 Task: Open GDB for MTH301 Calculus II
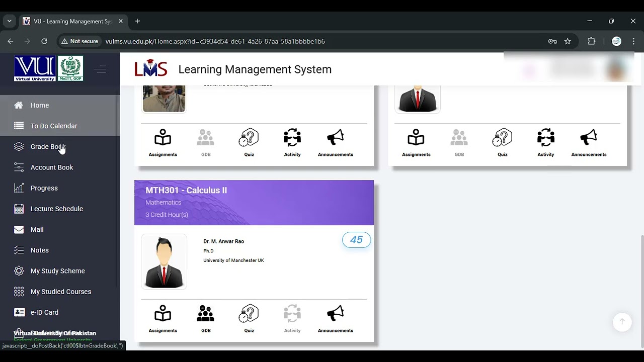pyautogui.click(x=206, y=319)
